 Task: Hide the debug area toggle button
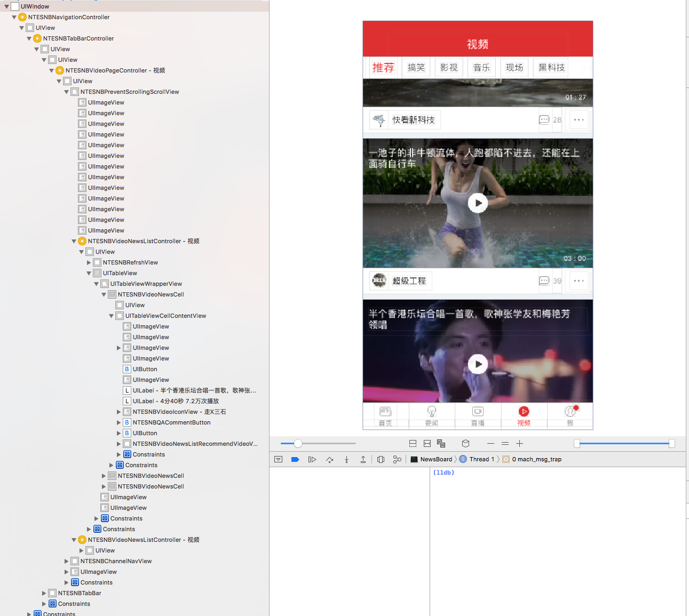click(x=278, y=459)
